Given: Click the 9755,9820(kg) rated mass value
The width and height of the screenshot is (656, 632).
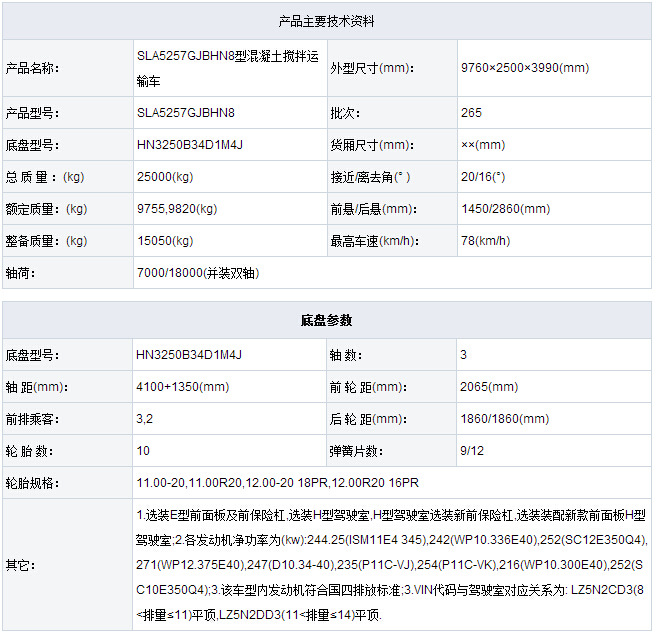Looking at the screenshot, I should (x=177, y=209).
